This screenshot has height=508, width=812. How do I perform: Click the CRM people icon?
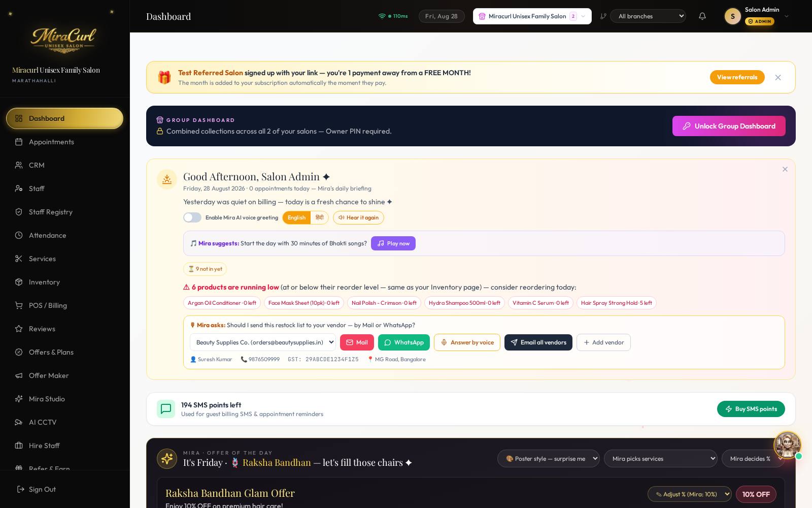point(19,165)
